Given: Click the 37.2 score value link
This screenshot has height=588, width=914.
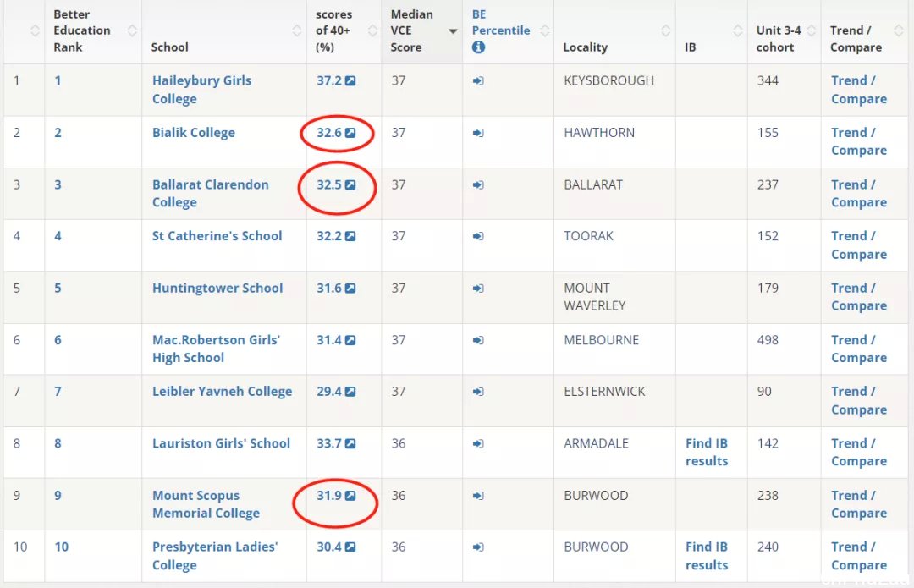Looking at the screenshot, I should tap(329, 81).
